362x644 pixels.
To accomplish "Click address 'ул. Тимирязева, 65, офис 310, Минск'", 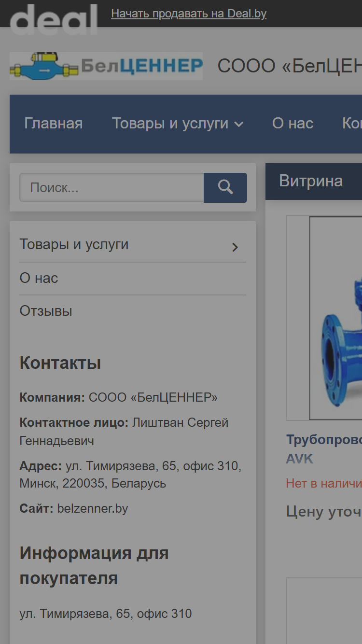I will [130, 475].
